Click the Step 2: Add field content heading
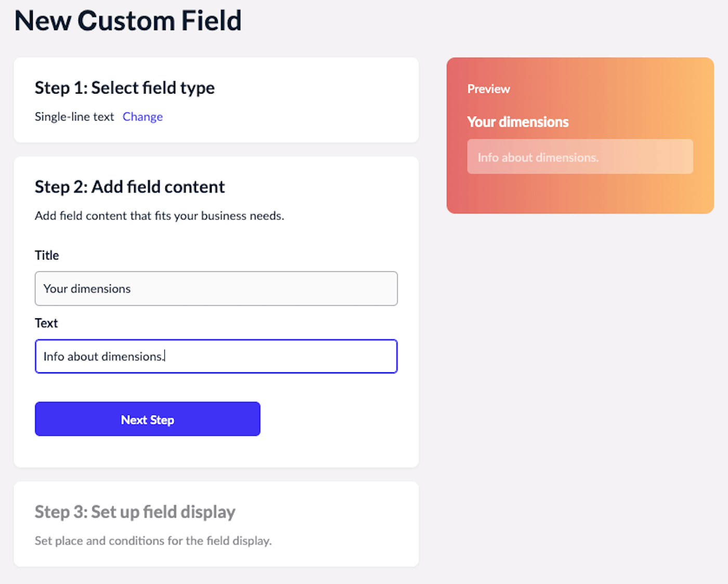This screenshot has height=584, width=728. pos(129,187)
